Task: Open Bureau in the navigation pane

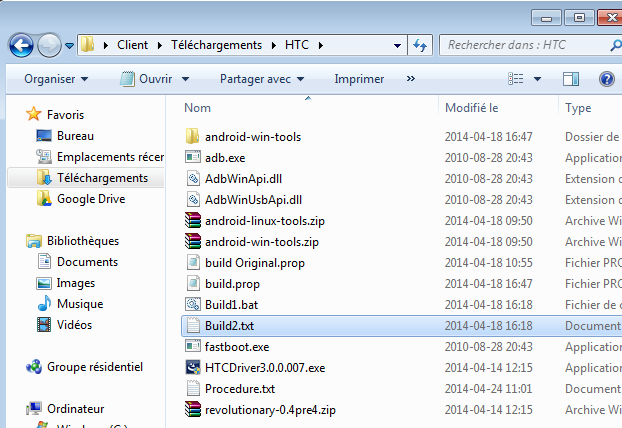Action: (75, 136)
